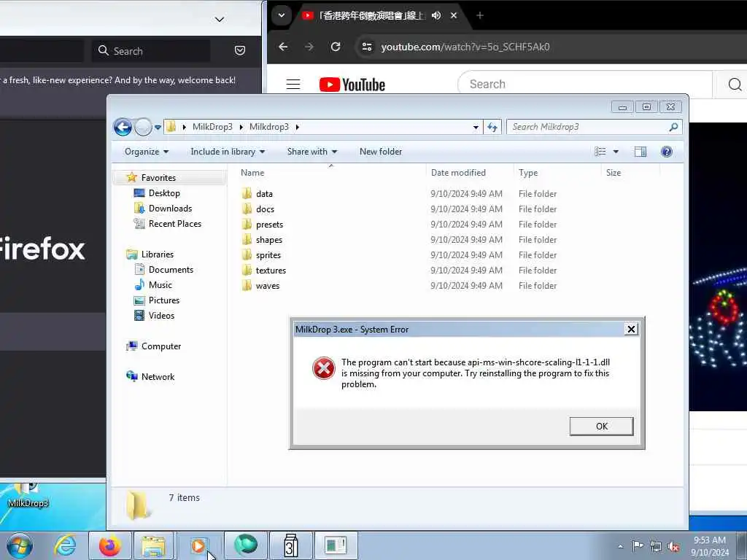Open the Music library

pos(160,285)
